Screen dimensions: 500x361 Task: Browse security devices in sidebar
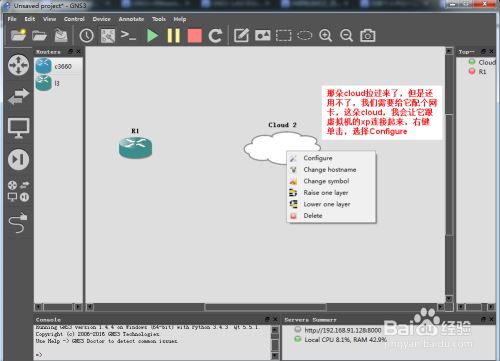click(x=19, y=159)
